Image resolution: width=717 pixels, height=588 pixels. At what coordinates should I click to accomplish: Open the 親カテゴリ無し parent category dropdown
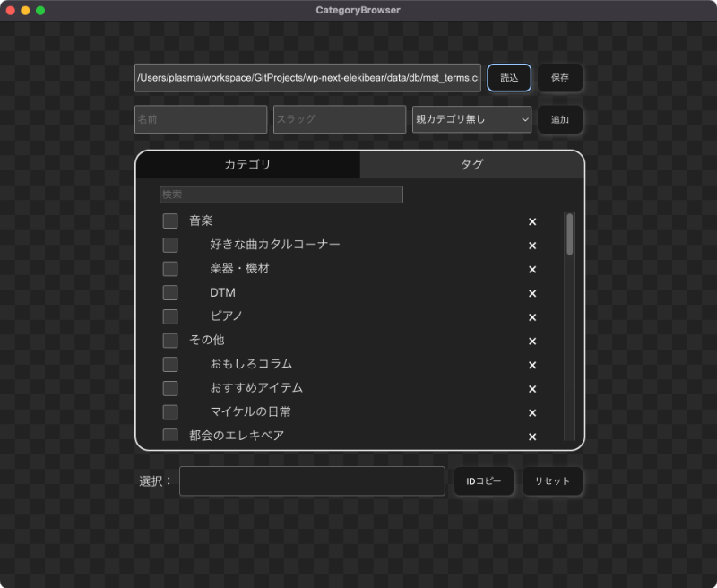click(x=471, y=119)
